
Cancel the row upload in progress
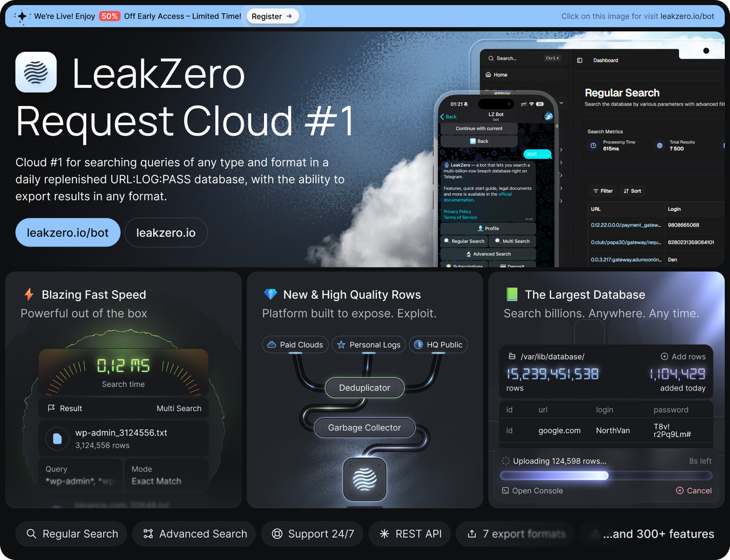tap(693, 490)
